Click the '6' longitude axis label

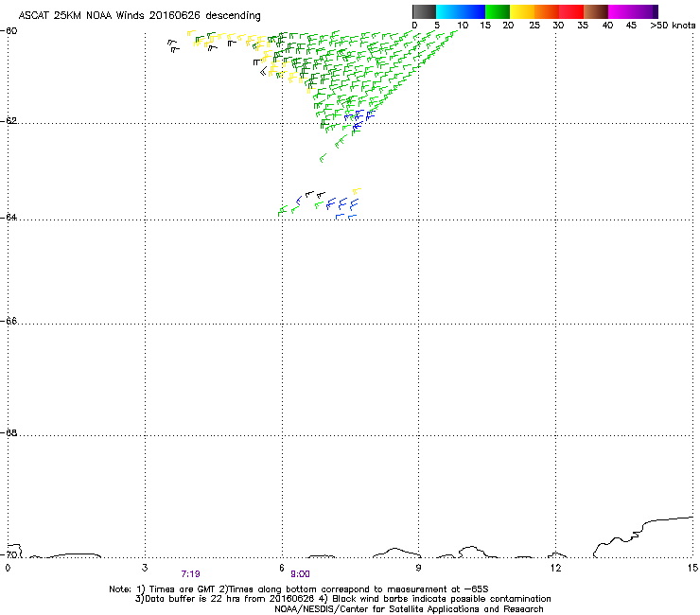tap(282, 568)
